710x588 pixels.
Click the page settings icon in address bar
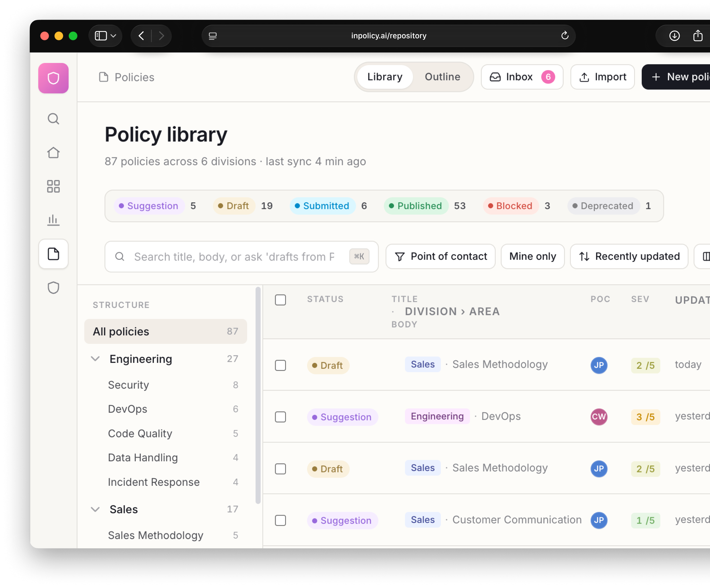tap(213, 36)
